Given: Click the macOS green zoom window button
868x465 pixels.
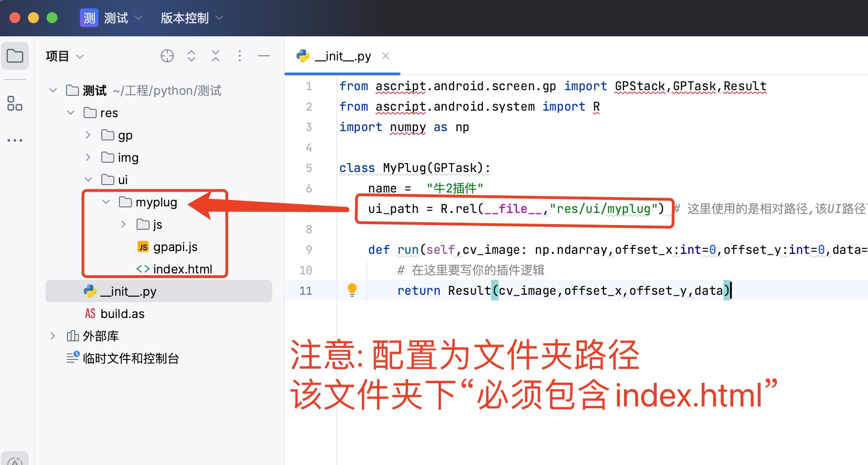Looking at the screenshot, I should (x=52, y=18).
